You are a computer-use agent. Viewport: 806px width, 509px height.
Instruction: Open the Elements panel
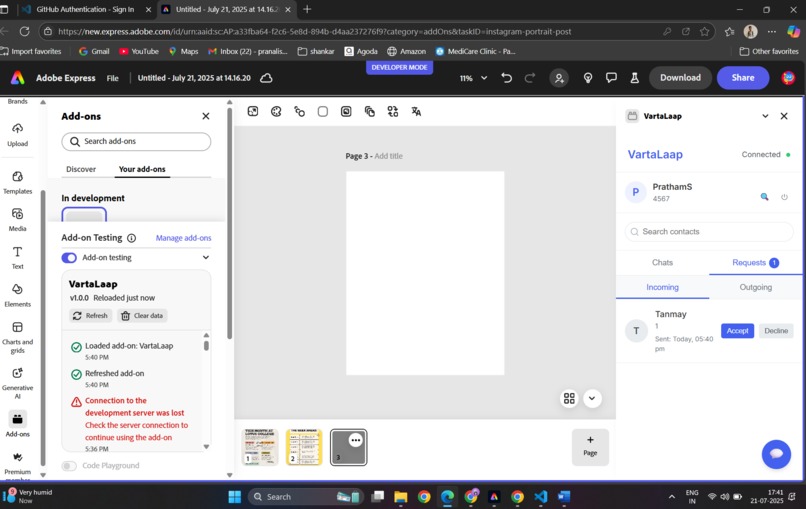point(17,295)
